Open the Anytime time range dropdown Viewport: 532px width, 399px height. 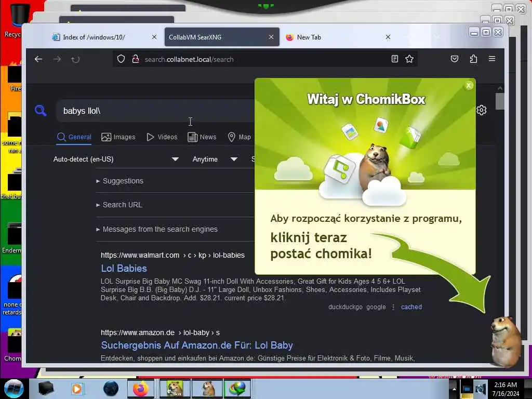tap(215, 159)
